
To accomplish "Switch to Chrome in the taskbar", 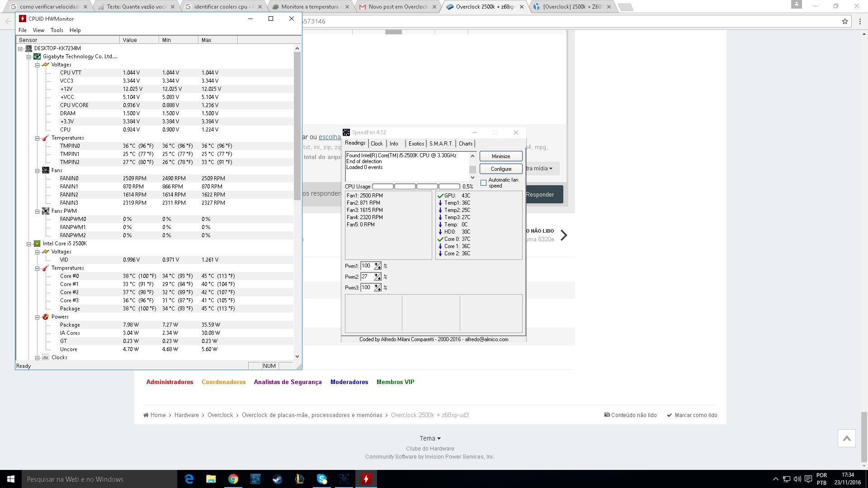I will tap(233, 479).
